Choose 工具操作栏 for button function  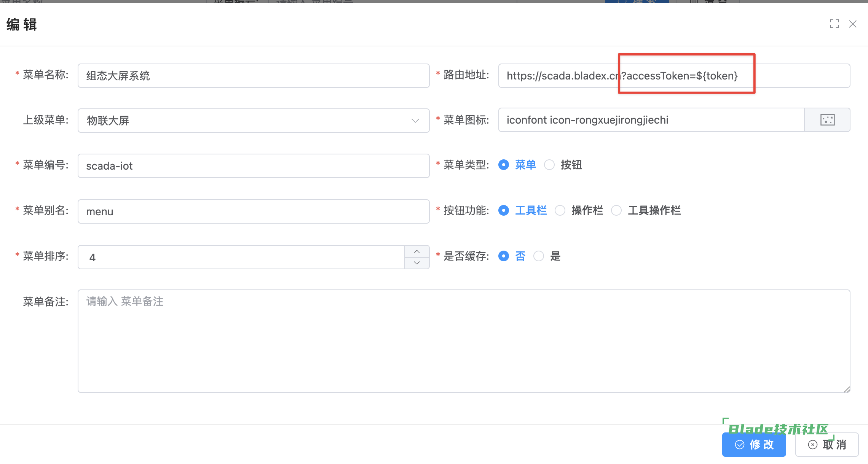pos(616,210)
